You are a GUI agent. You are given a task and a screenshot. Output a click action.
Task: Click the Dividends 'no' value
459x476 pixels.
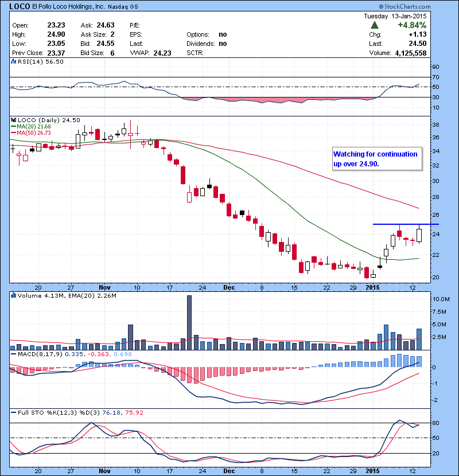223,44
